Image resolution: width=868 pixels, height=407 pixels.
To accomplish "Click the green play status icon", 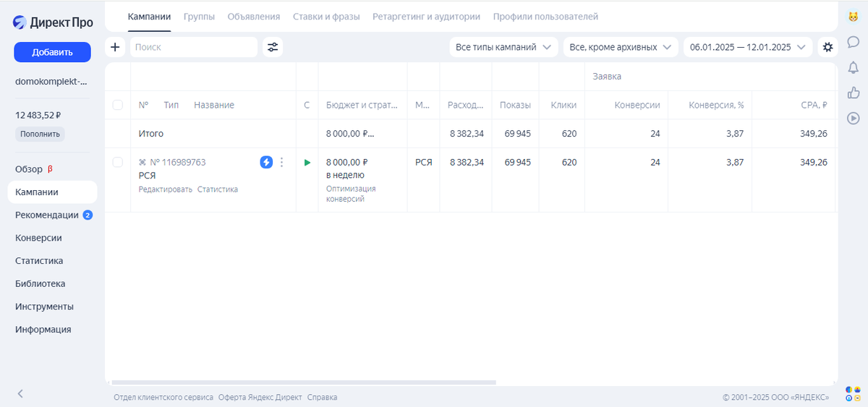I will 307,163.
